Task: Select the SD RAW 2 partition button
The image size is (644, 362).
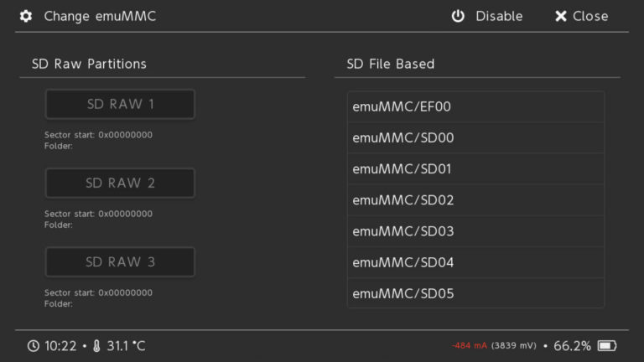Action: point(120,183)
